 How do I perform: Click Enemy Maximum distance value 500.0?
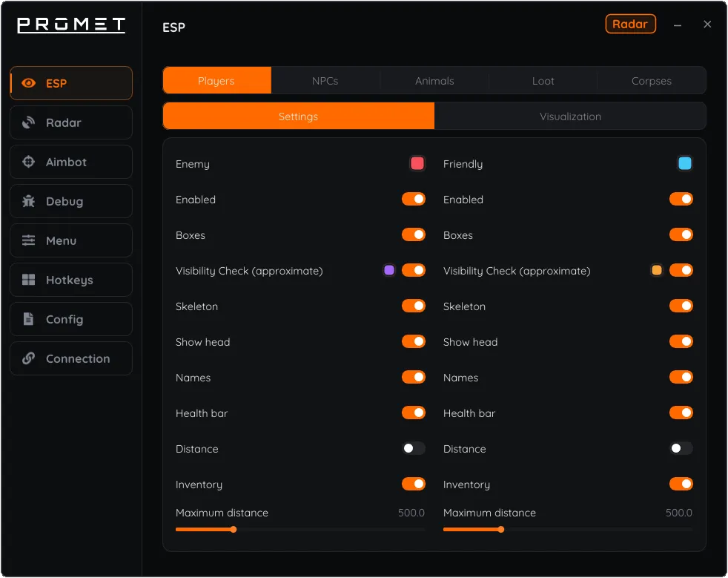(x=411, y=513)
